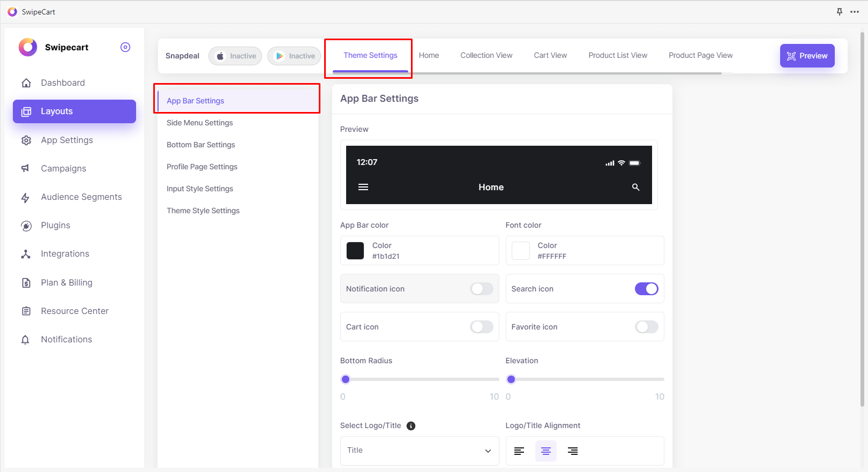Open the Select Logo/Title dropdown
The width and height of the screenshot is (868, 472).
[419, 451]
